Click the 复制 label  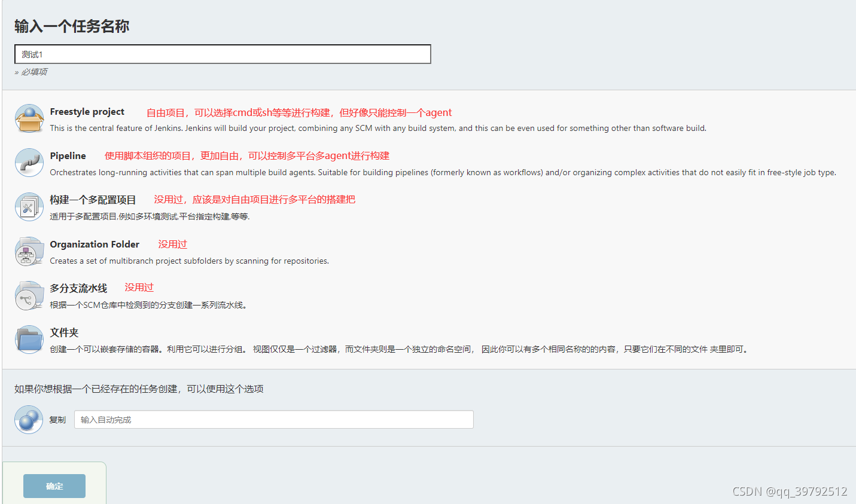coord(57,420)
